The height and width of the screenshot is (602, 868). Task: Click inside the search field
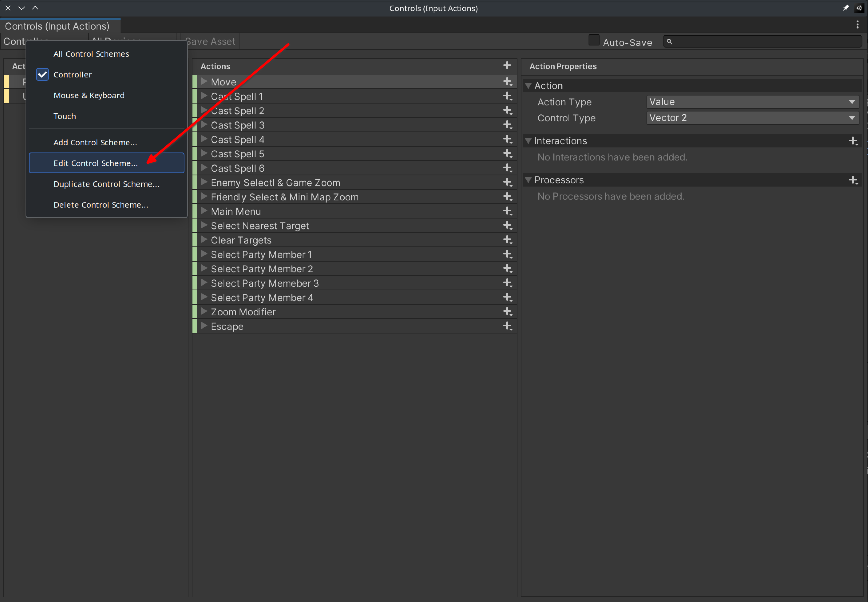[762, 42]
